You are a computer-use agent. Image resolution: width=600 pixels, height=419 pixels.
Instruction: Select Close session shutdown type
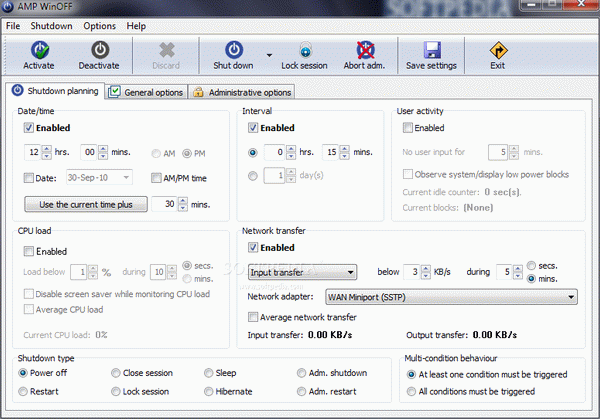[x=116, y=373]
